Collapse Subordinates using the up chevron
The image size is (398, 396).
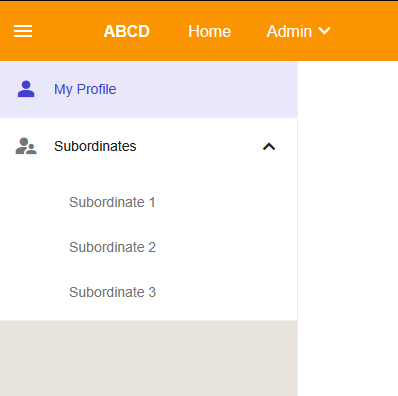point(269,146)
